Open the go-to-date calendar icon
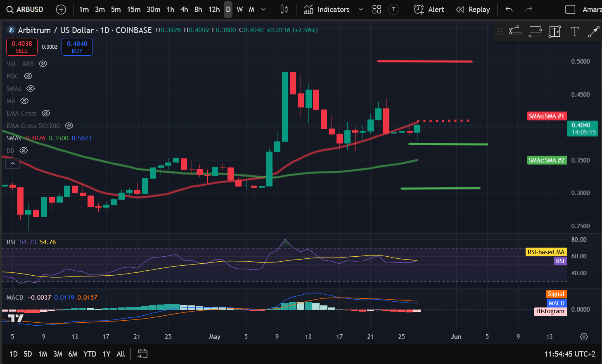Viewport: 602px width, 364px height. tap(142, 354)
